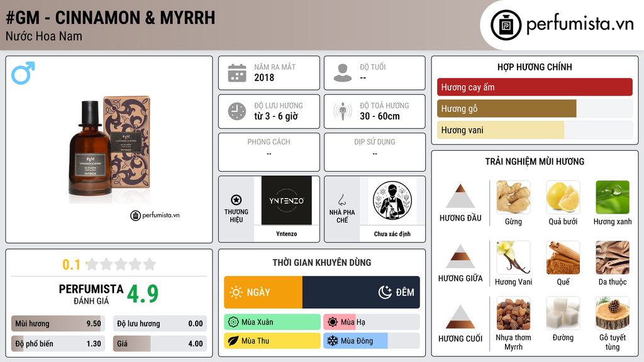Click the sillage value 30 - 60cm
The image size is (644, 362).
tap(380, 116)
